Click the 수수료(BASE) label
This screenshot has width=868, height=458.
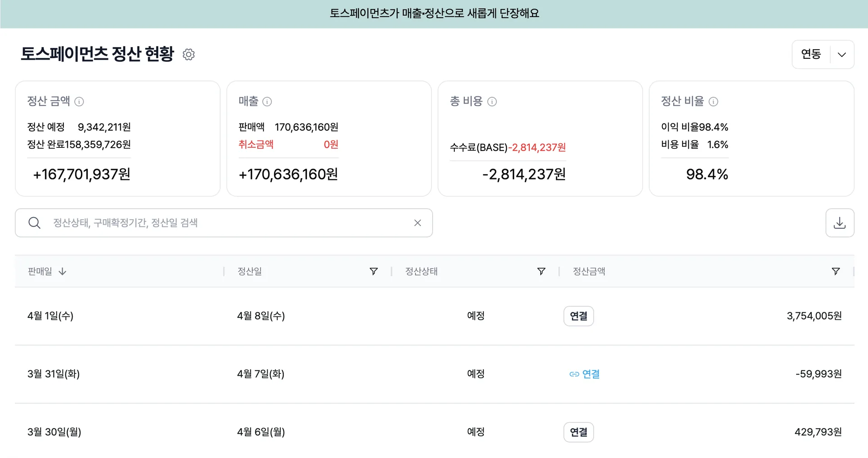479,147
